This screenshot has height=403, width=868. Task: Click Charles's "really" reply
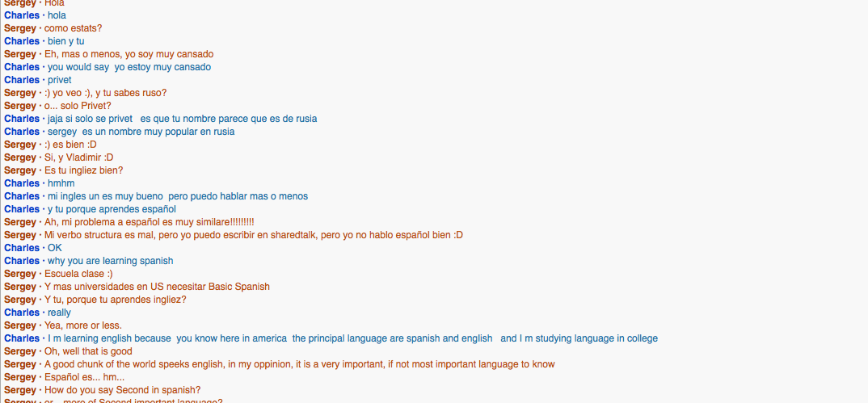coord(59,313)
